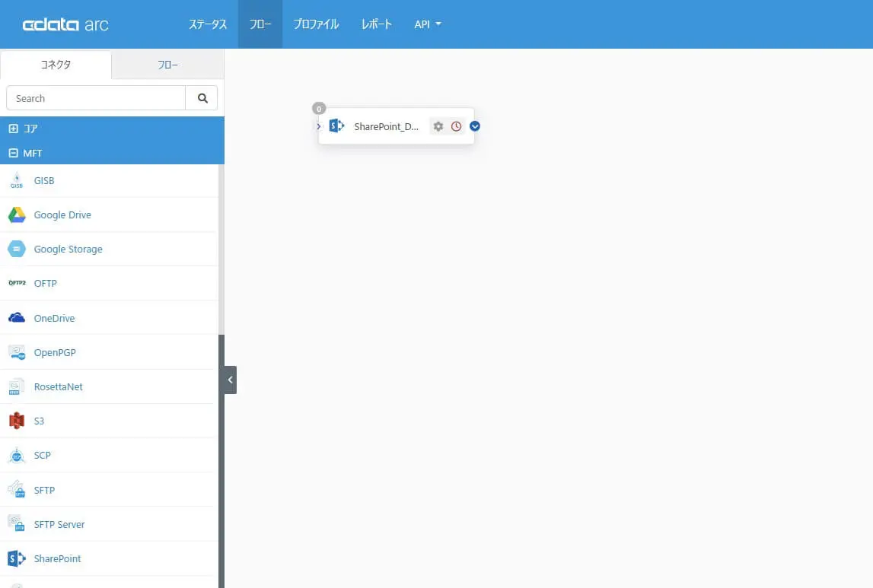Expand the コア connector category
Image resolution: width=873 pixels, height=588 pixels.
pos(14,129)
